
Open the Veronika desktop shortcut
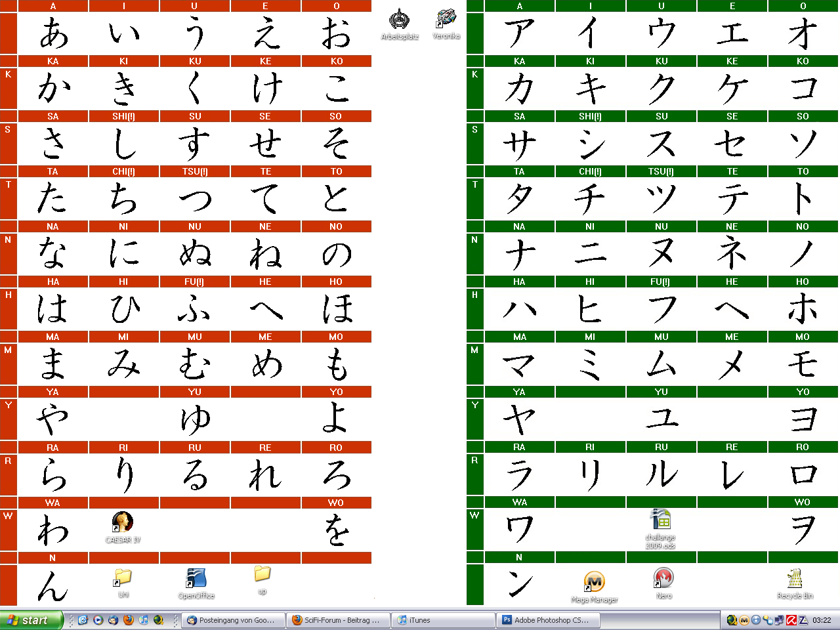point(446,21)
